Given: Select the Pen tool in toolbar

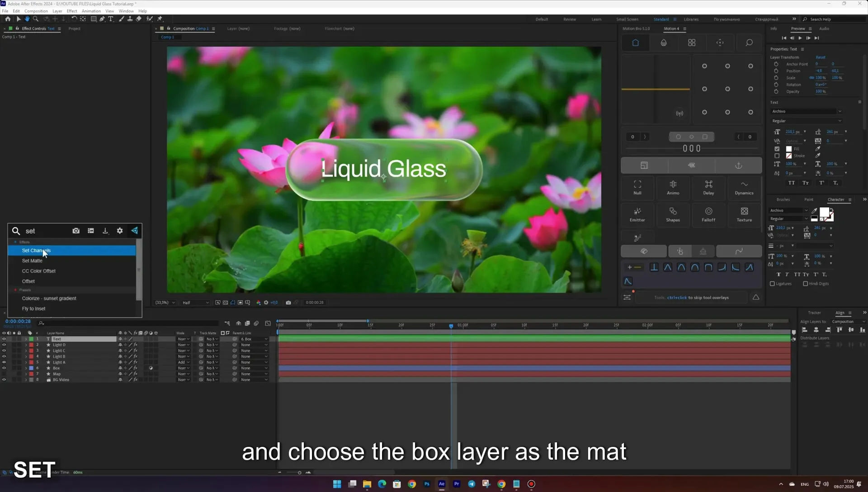Looking at the screenshot, I should click(102, 19).
